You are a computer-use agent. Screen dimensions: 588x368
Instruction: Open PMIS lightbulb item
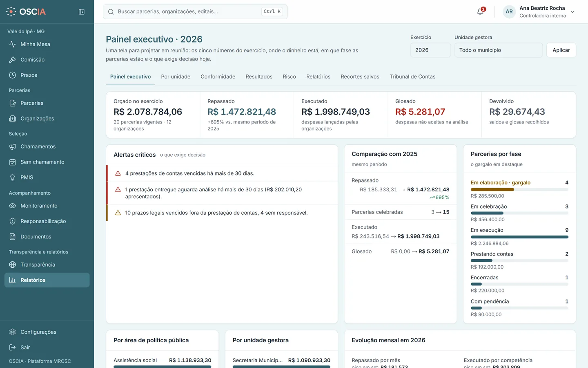click(x=47, y=177)
